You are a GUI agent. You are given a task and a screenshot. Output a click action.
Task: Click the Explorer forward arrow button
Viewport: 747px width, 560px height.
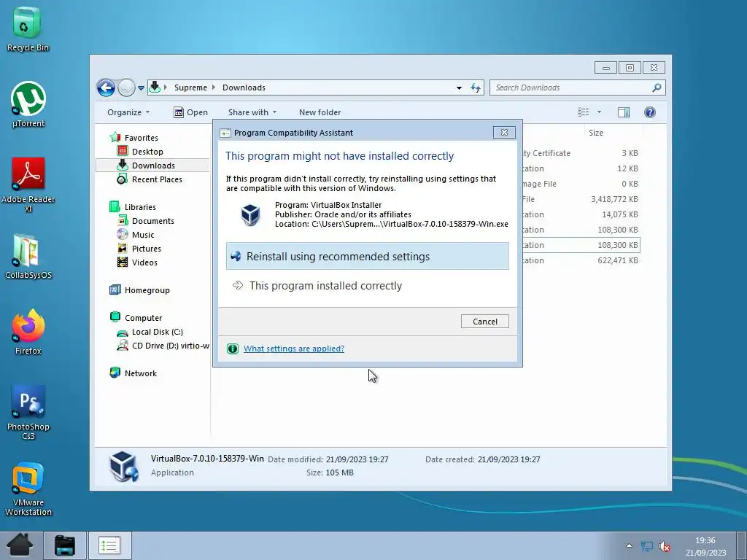point(126,87)
